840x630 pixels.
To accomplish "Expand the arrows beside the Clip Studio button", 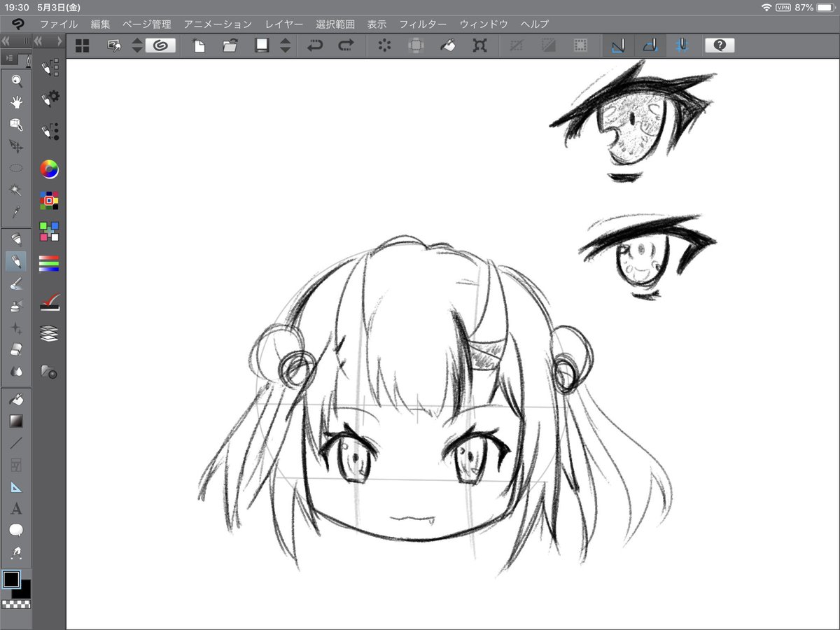I will [x=137, y=46].
